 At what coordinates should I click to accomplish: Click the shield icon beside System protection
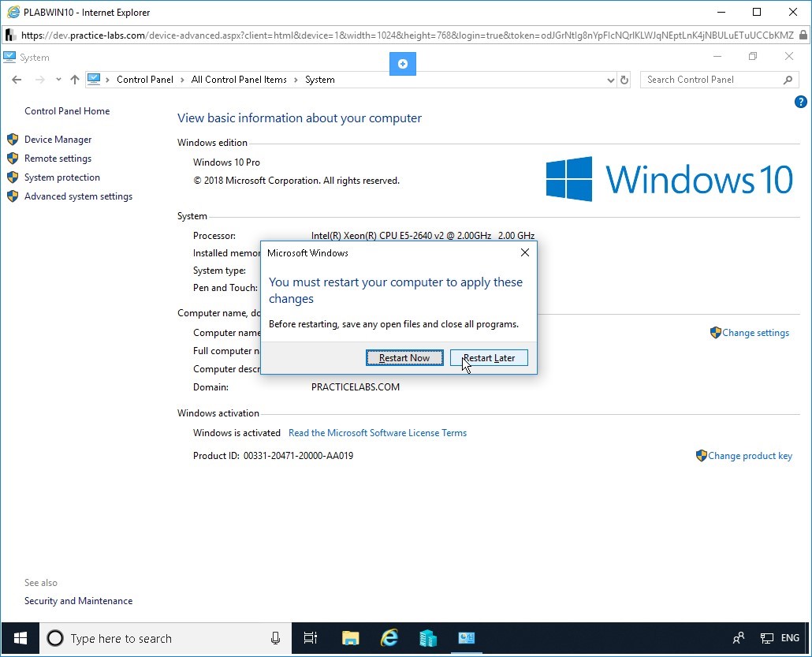tap(13, 177)
